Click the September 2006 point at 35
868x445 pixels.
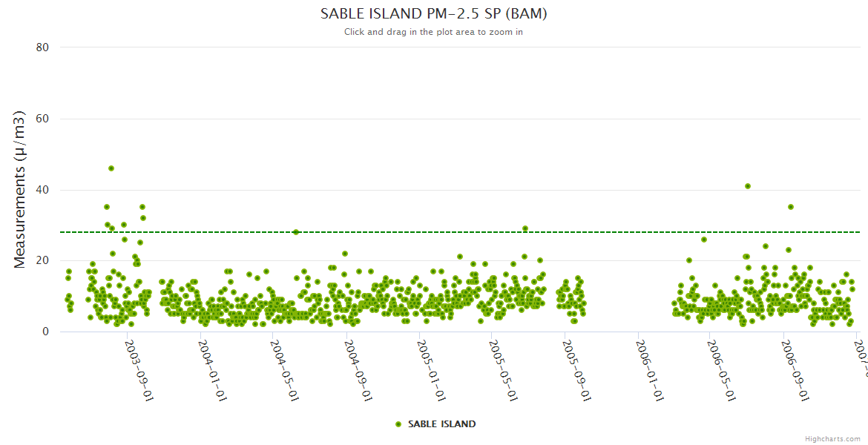click(791, 207)
